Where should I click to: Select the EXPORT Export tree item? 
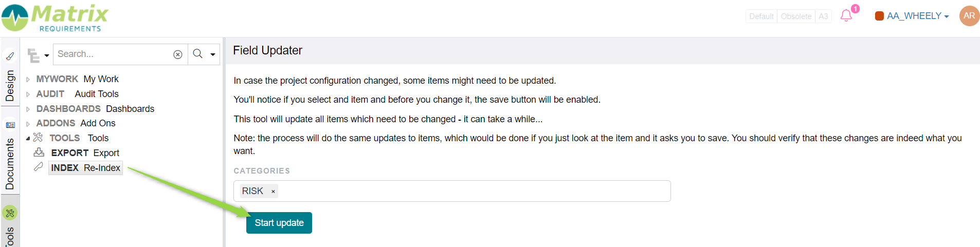[x=85, y=153]
